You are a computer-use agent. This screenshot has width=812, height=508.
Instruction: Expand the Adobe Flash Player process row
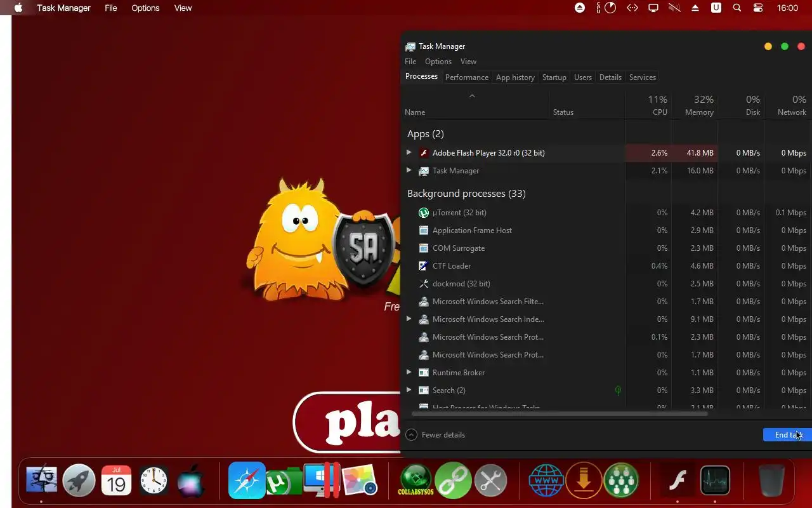click(x=409, y=152)
